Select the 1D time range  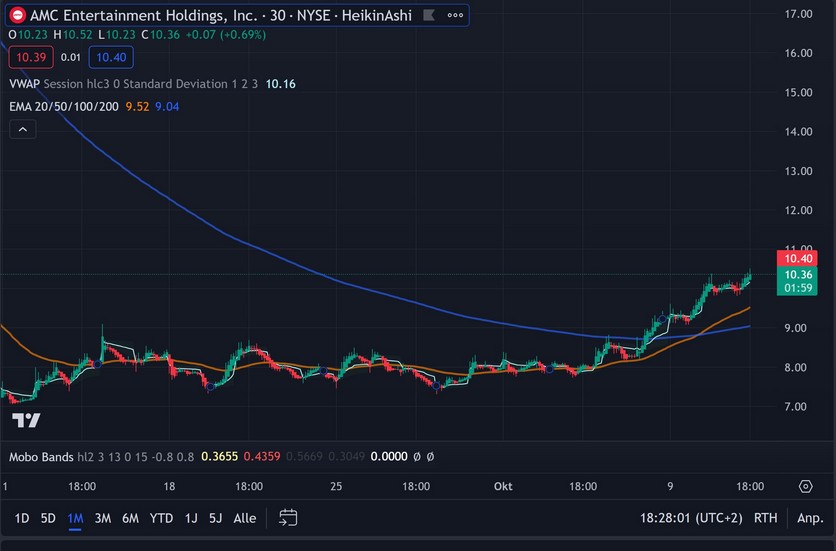[21, 518]
